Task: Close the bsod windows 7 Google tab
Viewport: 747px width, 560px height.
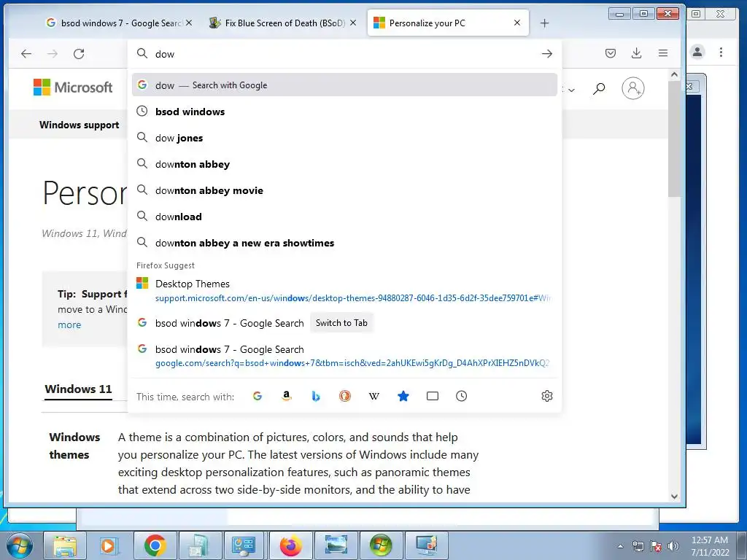Action: click(x=189, y=23)
